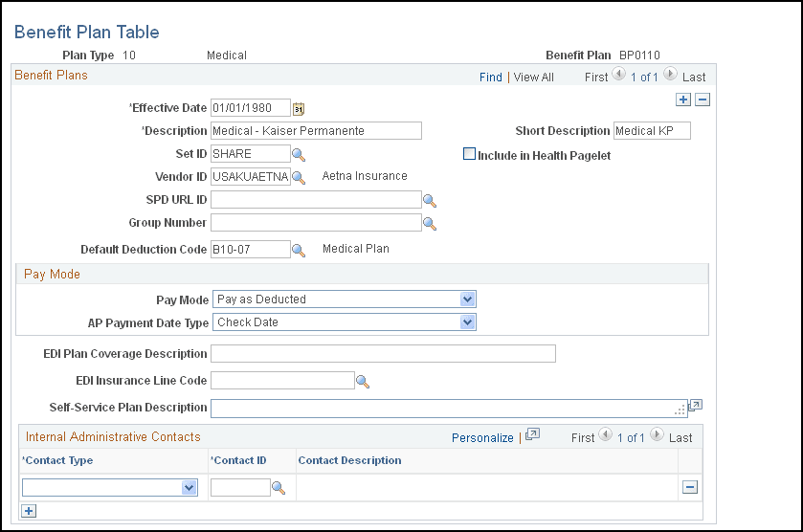The image size is (803, 532).
Task: Click into the Set ID field
Action: (251, 154)
